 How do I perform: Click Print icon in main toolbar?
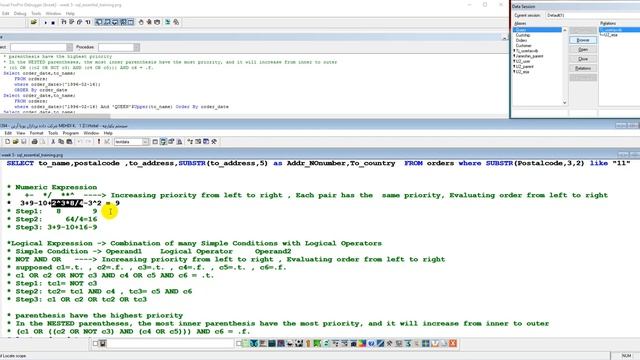[35, 142]
